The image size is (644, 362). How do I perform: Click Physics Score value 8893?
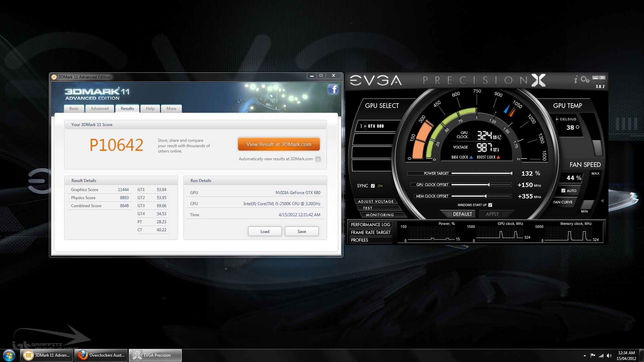tap(124, 198)
